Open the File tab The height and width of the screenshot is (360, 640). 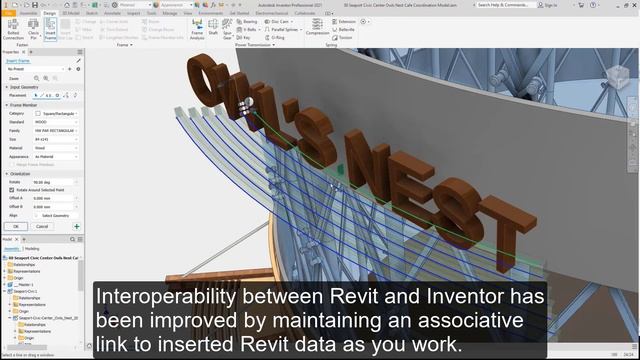(8, 13)
